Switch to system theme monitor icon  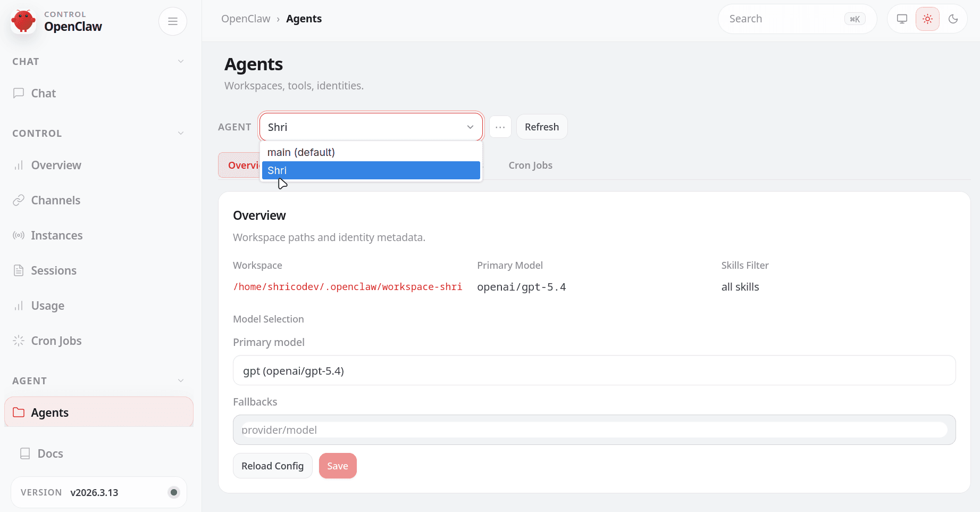[902, 19]
